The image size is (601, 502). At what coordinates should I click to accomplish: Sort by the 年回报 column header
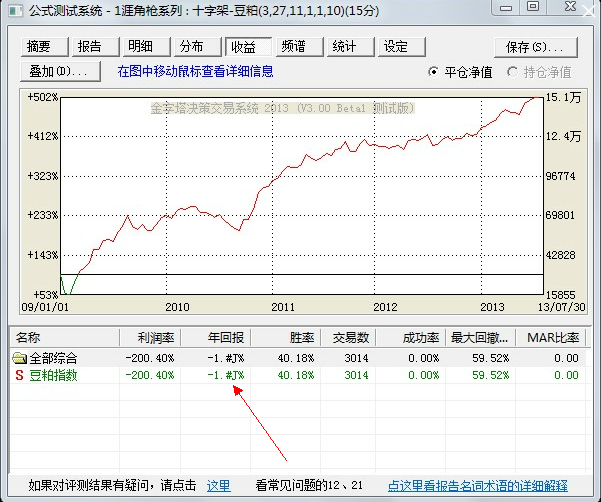point(216,338)
